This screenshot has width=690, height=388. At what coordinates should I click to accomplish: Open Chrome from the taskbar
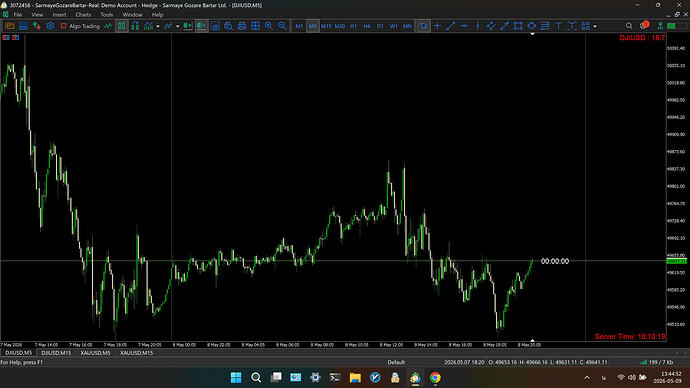pos(435,377)
